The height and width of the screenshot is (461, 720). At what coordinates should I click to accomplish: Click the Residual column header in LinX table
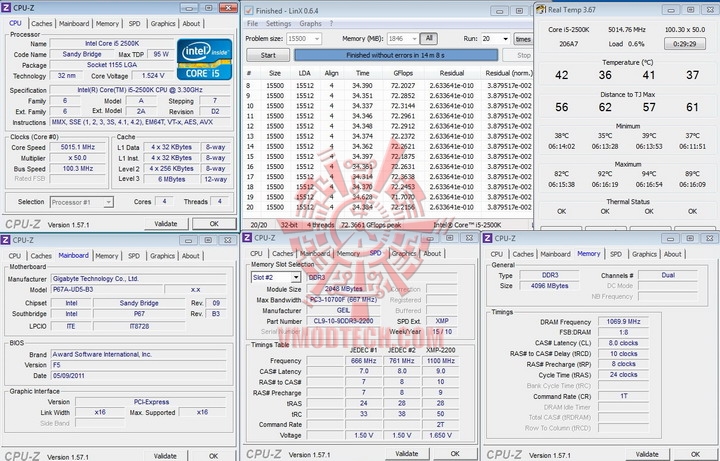tap(452, 73)
